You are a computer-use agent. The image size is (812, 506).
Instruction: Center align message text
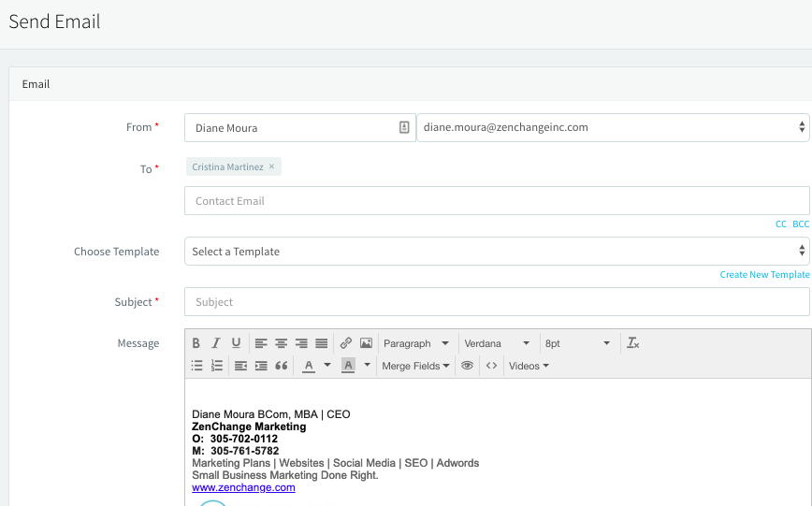pyautogui.click(x=282, y=343)
